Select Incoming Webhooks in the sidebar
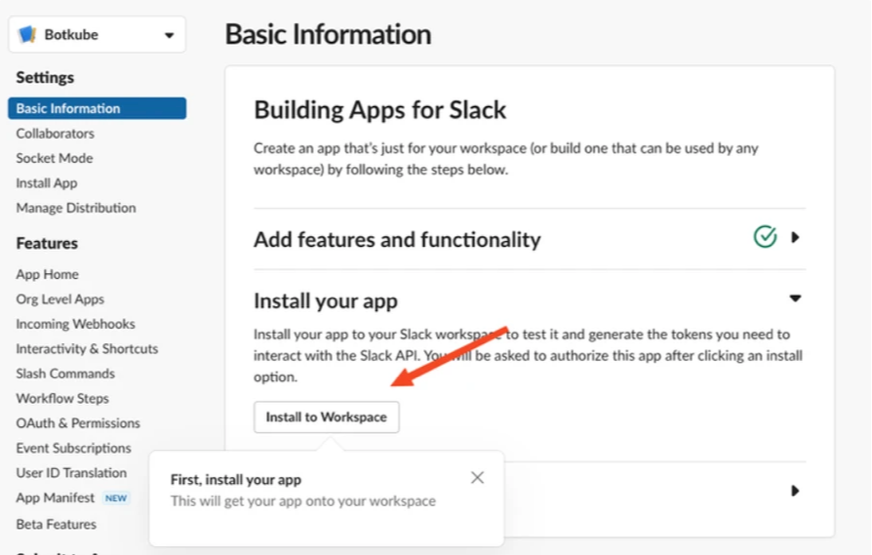The height and width of the screenshot is (555, 872). [75, 324]
